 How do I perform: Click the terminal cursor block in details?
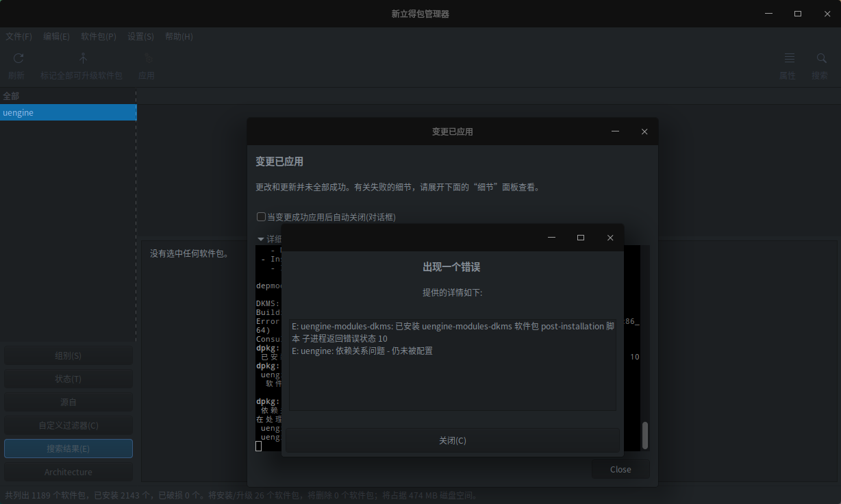pos(259,446)
